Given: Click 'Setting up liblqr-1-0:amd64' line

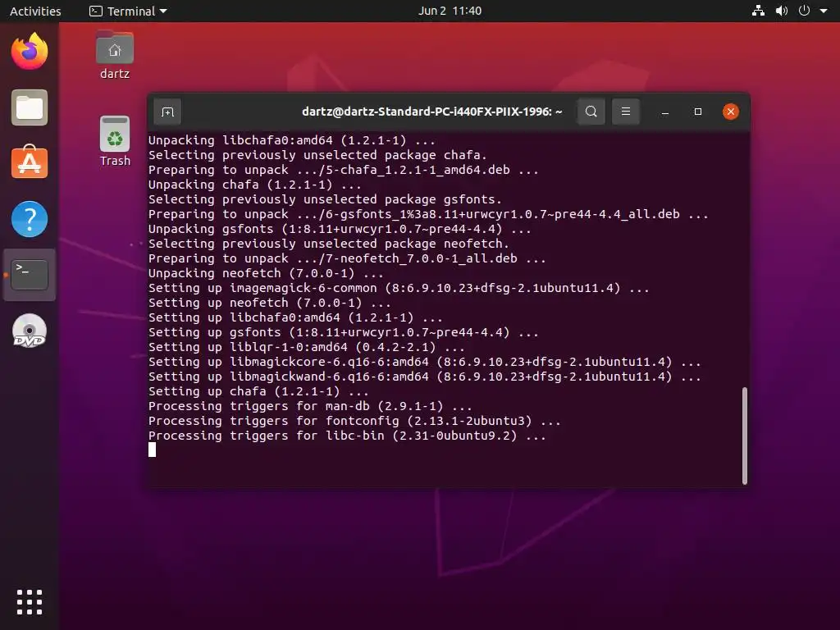Looking at the screenshot, I should point(307,347).
